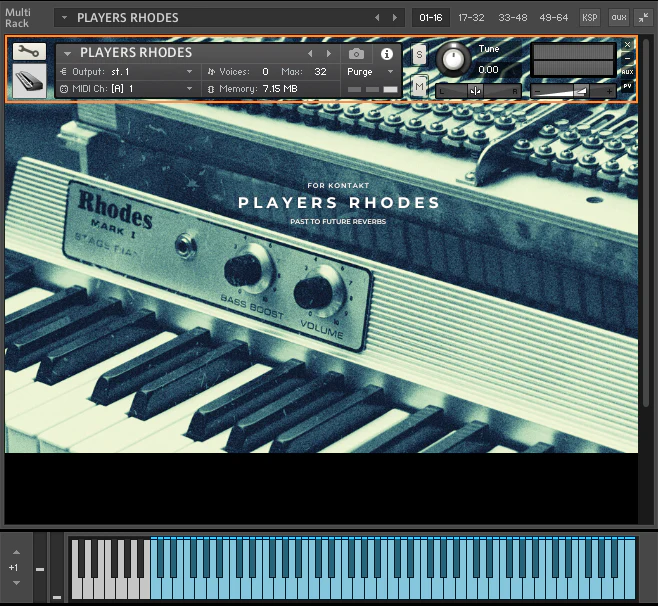
Task: Click the +1 octave offset value
Action: pyautogui.click(x=13, y=567)
